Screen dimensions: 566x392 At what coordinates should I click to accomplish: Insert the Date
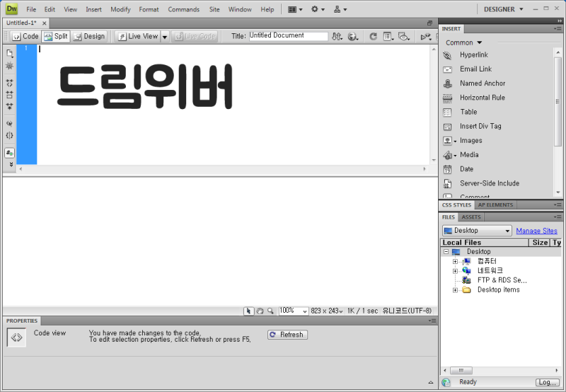click(466, 169)
